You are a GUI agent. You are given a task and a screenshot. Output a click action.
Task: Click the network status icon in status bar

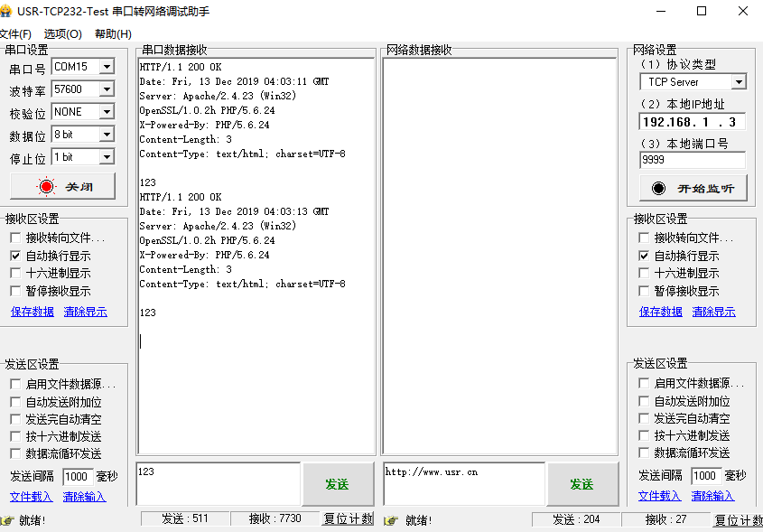[390, 520]
